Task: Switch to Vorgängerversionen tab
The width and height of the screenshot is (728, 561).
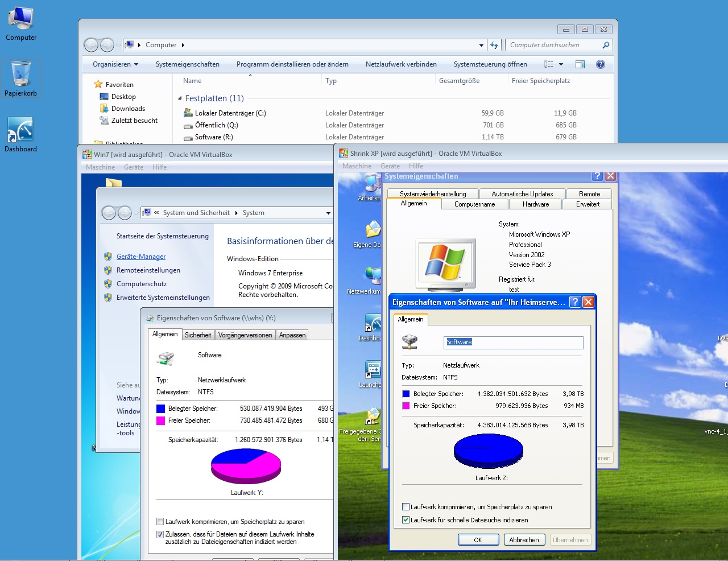Action: click(245, 335)
